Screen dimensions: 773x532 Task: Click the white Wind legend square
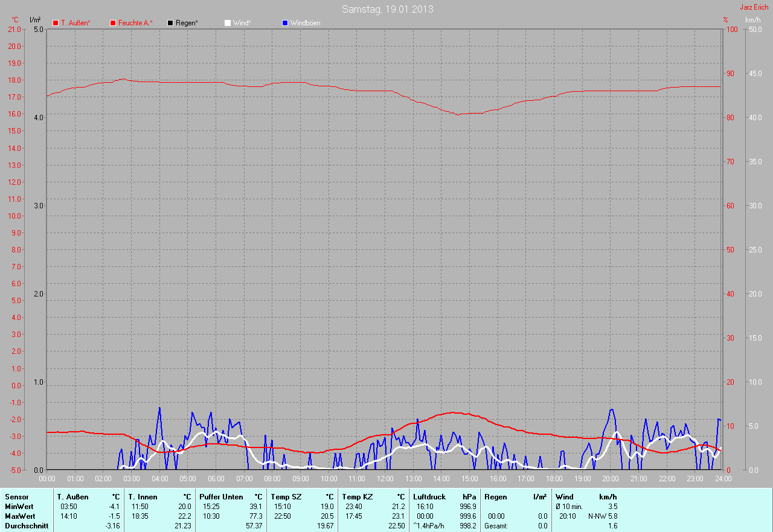point(228,23)
